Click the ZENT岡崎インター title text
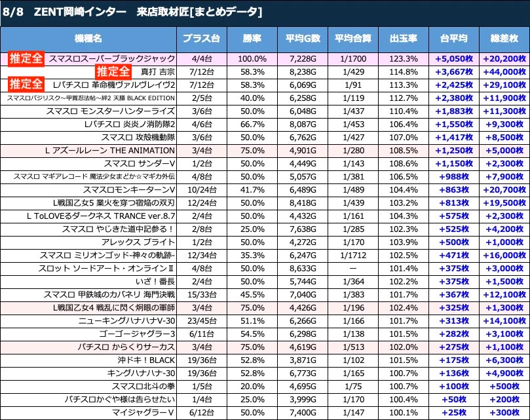This screenshot has width=530, height=420. coord(80,12)
